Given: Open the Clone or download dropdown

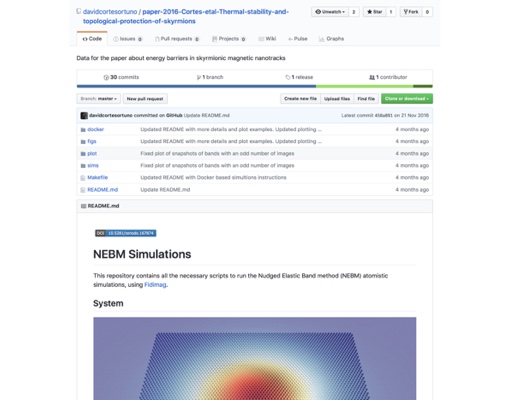Looking at the screenshot, I should pos(407,99).
